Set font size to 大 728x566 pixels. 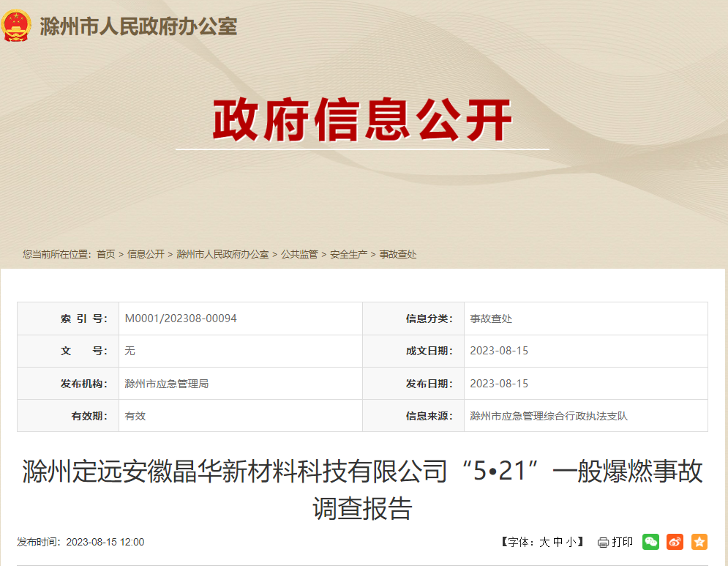[544, 543]
